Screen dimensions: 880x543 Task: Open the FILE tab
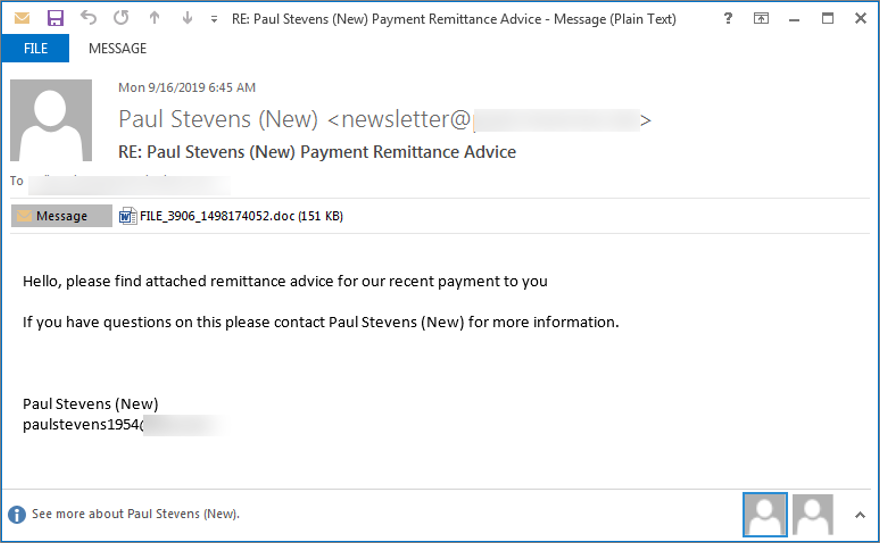(35, 48)
